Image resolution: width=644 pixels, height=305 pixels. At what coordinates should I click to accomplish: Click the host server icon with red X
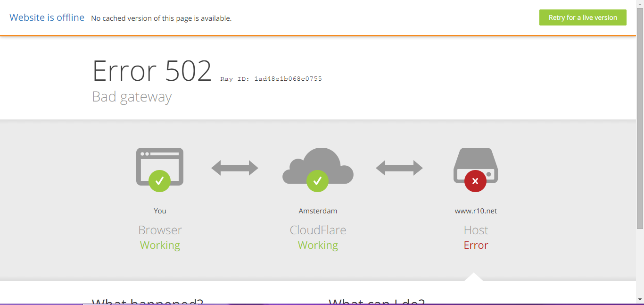point(476,169)
